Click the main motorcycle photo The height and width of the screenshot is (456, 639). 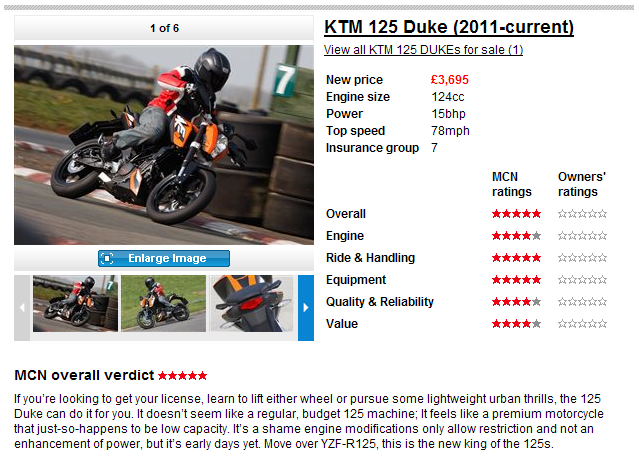coord(164,145)
